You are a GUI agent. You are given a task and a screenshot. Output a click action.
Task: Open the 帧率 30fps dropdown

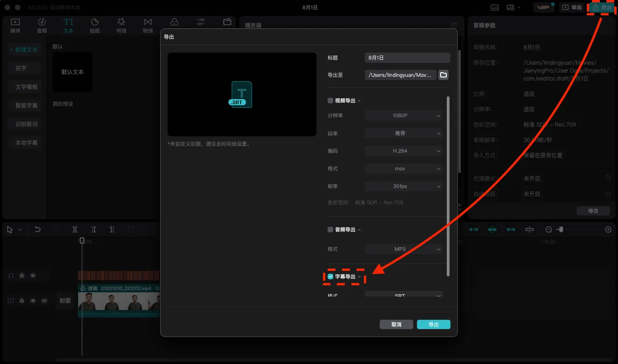pos(403,186)
